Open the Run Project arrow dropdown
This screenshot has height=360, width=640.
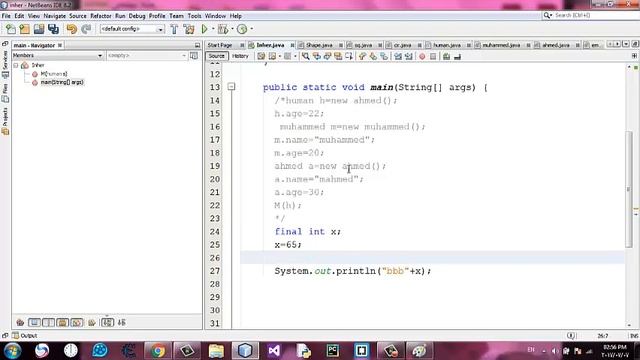pyautogui.click(x=213, y=29)
